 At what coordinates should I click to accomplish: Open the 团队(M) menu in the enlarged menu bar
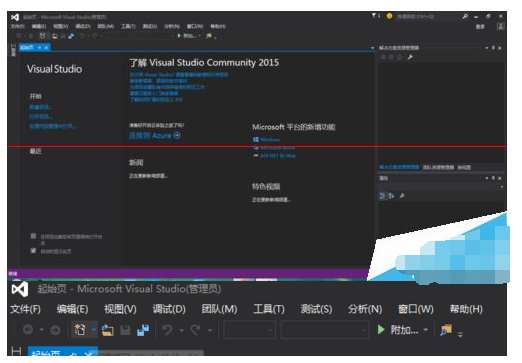click(x=219, y=309)
